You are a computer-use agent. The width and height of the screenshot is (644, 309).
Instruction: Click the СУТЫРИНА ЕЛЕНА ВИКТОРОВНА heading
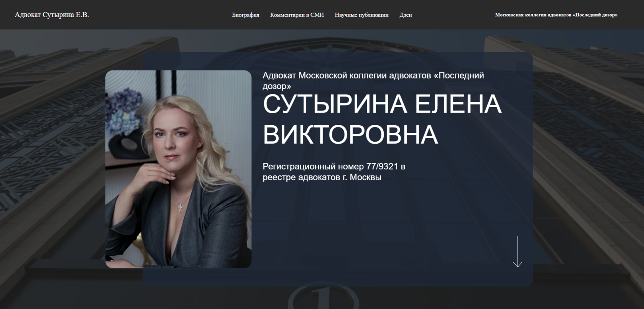click(382, 119)
